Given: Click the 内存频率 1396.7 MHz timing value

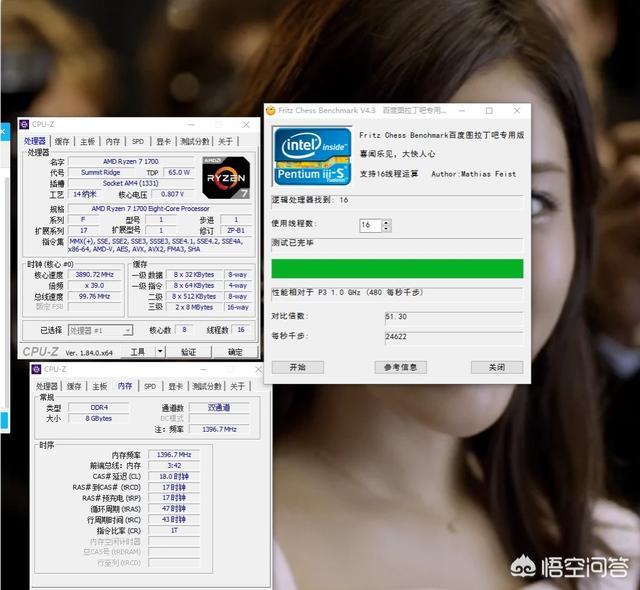Looking at the screenshot, I should tap(174, 455).
